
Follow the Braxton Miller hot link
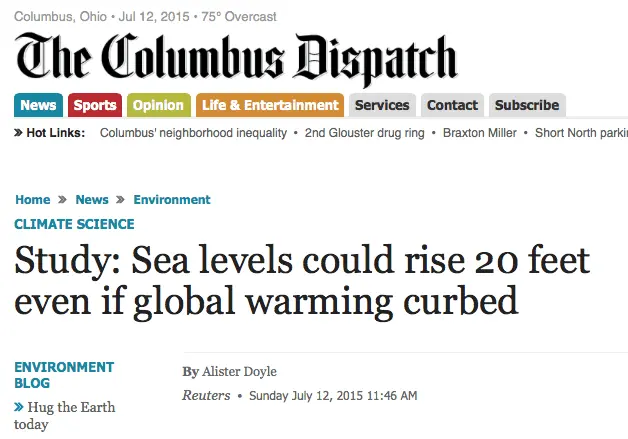click(x=482, y=133)
